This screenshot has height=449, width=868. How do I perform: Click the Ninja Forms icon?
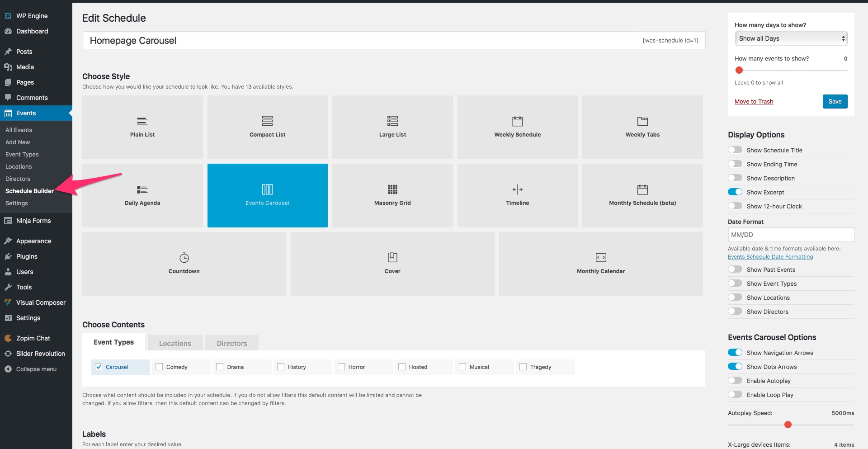tap(8, 221)
